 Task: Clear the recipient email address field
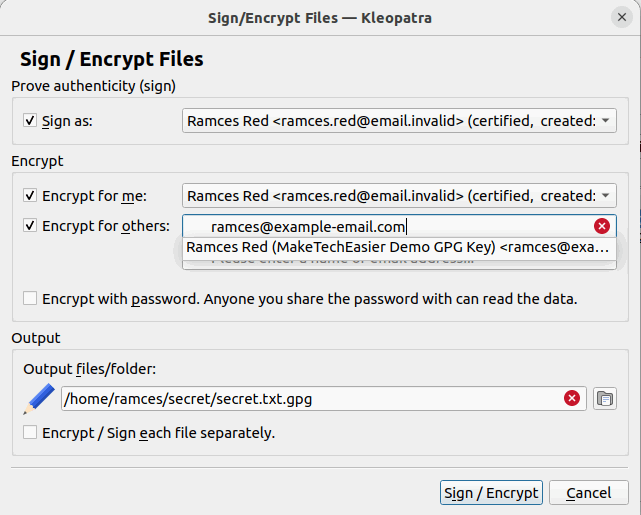click(x=602, y=226)
